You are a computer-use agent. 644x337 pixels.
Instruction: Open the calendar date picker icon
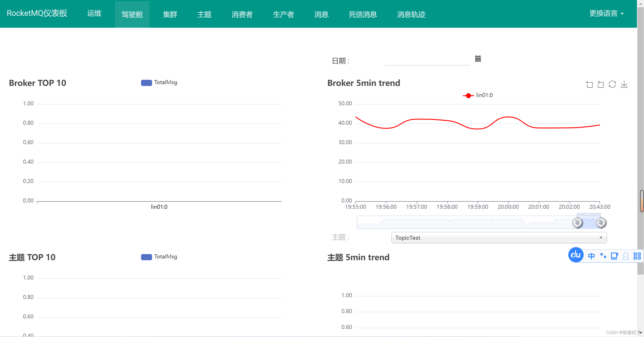478,59
